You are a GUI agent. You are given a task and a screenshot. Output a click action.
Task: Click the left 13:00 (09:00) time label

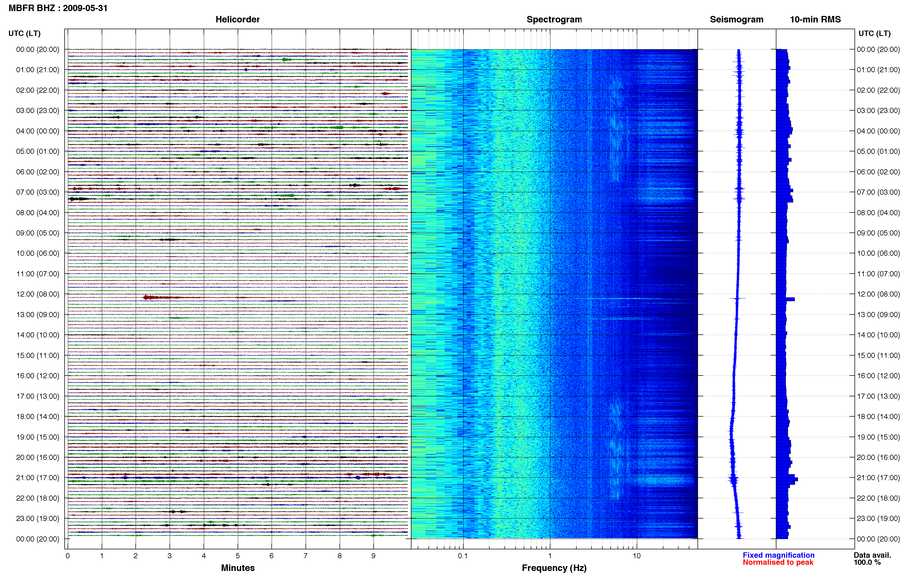[x=38, y=315]
